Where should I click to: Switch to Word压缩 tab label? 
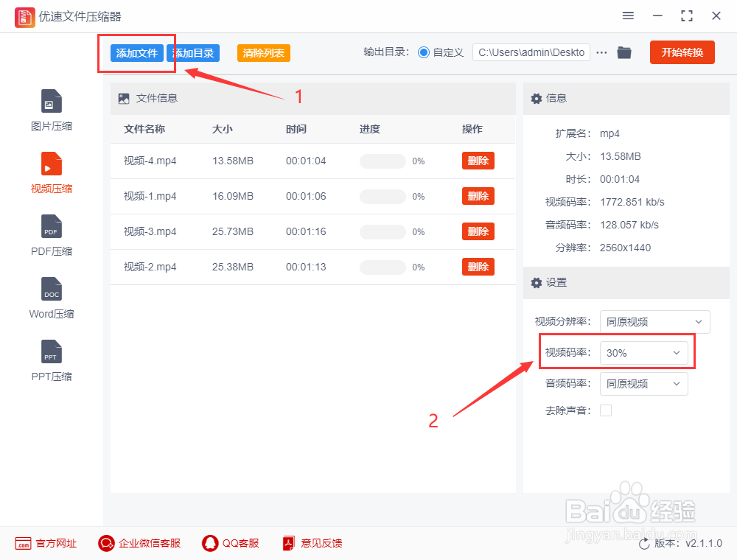pyautogui.click(x=52, y=314)
